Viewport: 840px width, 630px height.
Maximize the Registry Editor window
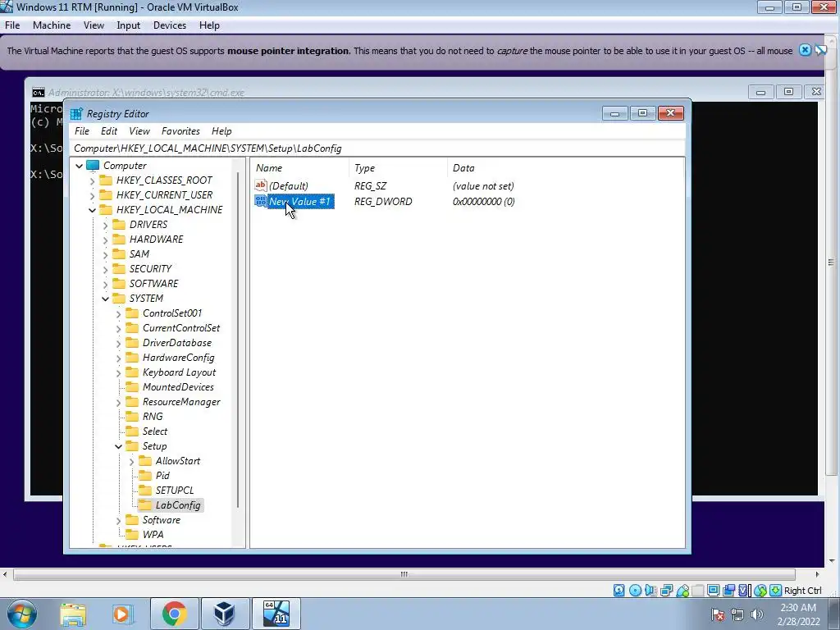point(642,113)
